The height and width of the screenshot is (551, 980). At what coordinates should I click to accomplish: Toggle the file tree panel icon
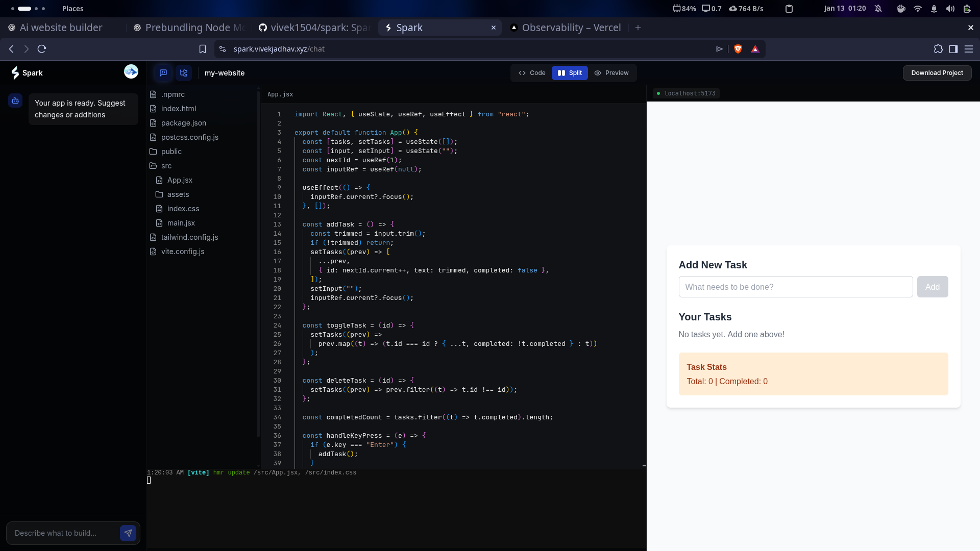pyautogui.click(x=184, y=73)
